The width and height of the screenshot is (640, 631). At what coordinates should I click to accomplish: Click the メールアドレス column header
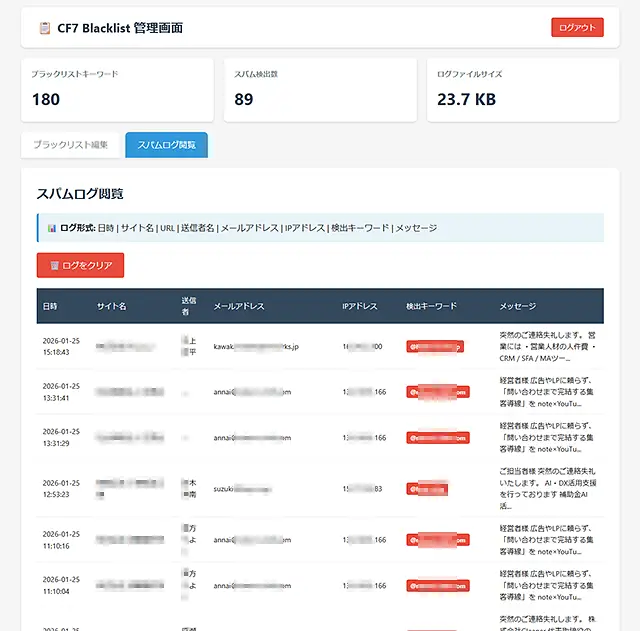pos(238,306)
